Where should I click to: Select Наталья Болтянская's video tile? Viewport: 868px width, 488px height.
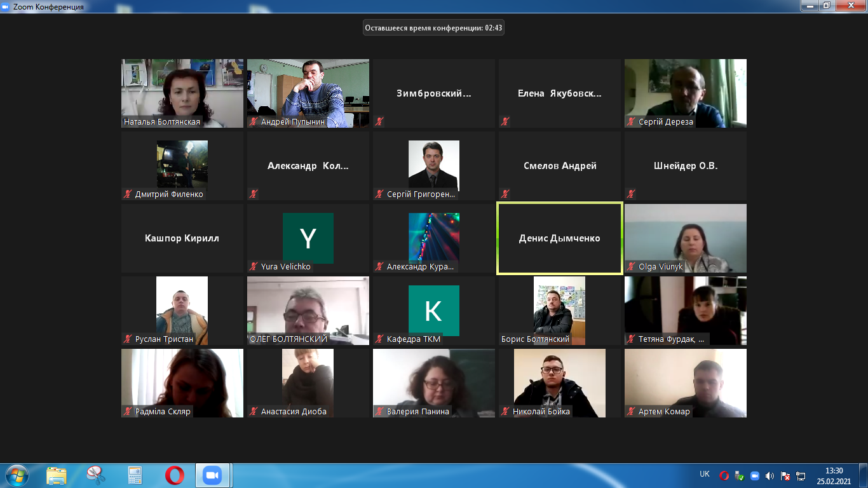(x=182, y=93)
